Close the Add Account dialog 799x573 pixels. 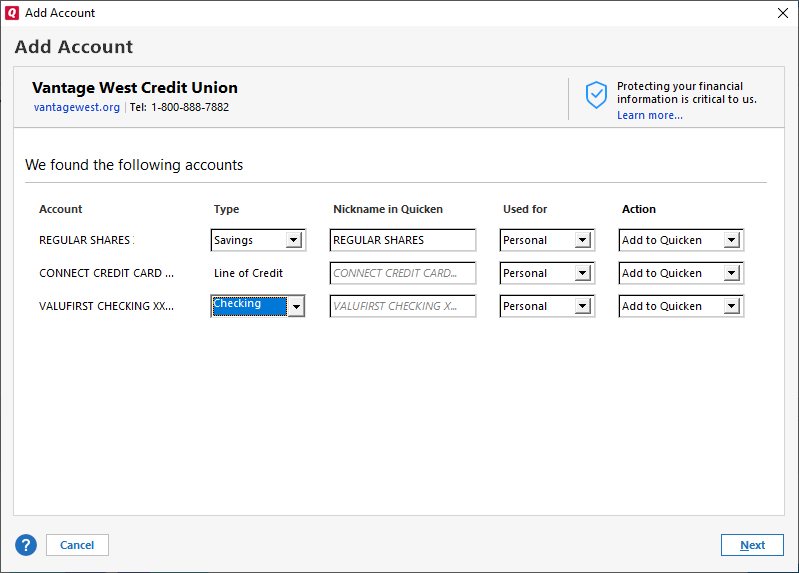coord(783,13)
